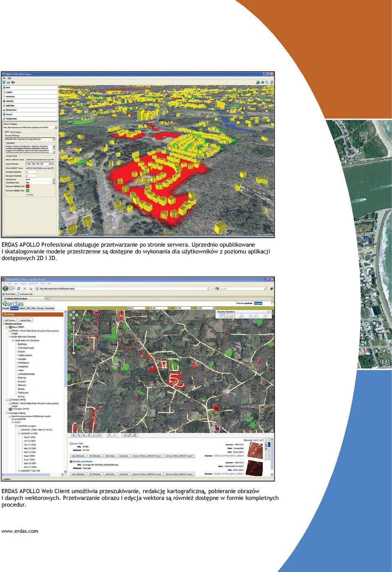Click the Add Service button
Viewport: 392px width, 572px height.
pyautogui.click(x=10, y=320)
